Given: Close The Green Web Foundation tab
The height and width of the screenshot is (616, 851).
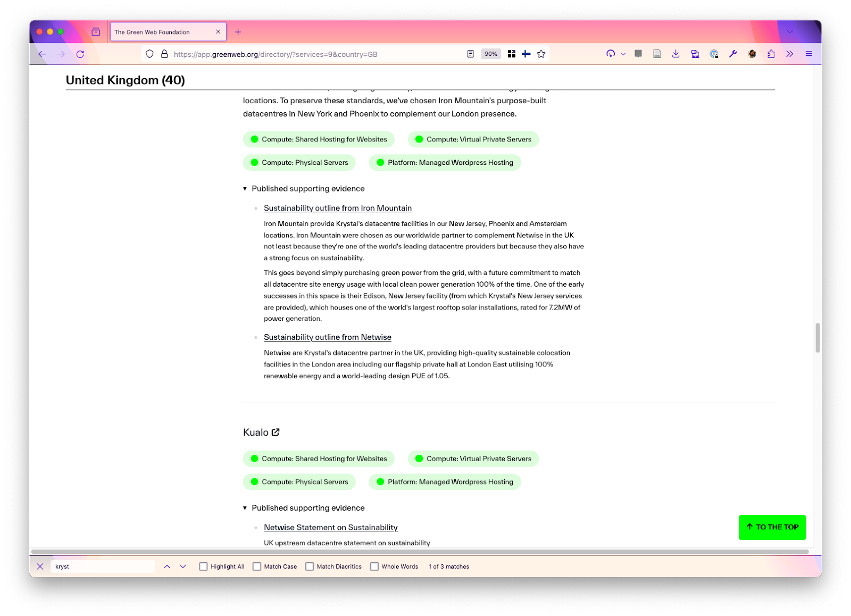Looking at the screenshot, I should [x=218, y=32].
